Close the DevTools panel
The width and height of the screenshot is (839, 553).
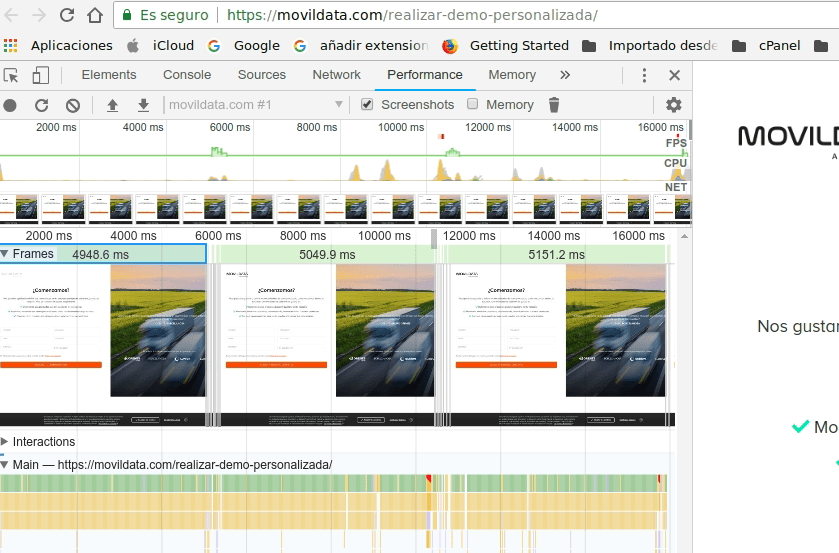tap(674, 75)
